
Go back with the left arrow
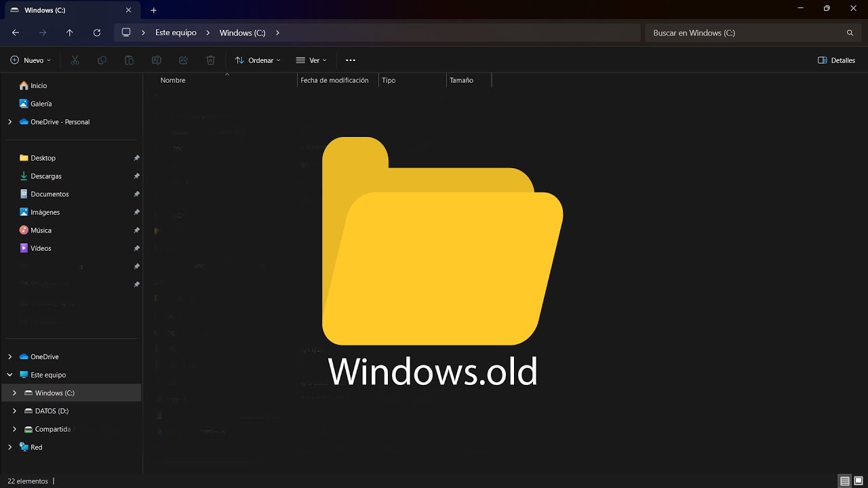coord(16,33)
